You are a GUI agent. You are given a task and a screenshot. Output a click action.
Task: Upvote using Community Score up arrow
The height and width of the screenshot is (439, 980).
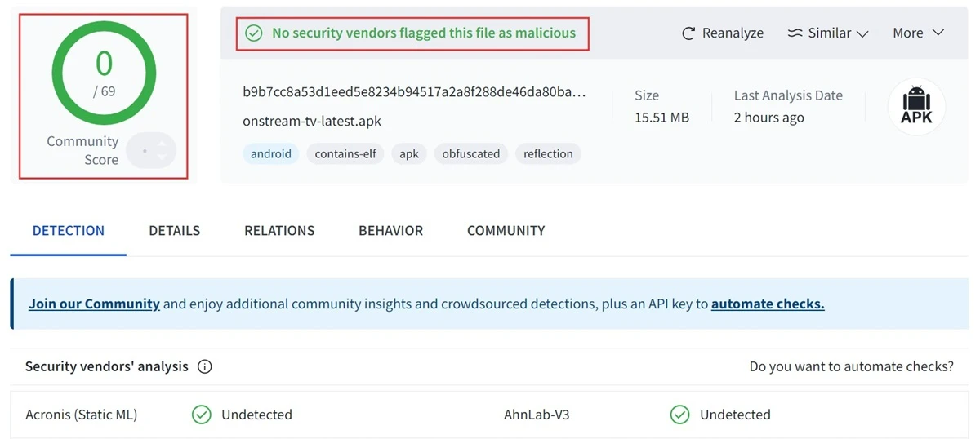coord(162,144)
